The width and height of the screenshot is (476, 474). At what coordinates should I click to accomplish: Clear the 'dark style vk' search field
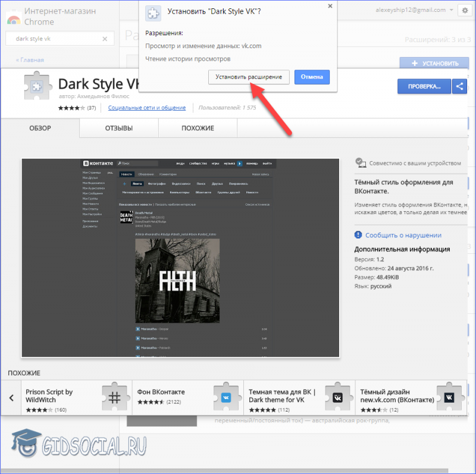point(105,39)
